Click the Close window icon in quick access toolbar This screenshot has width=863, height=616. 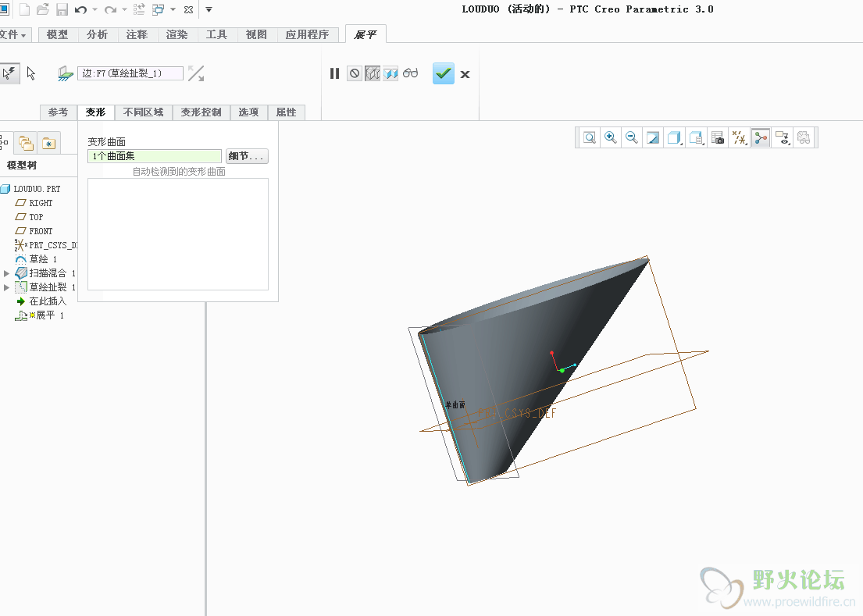coord(188,10)
